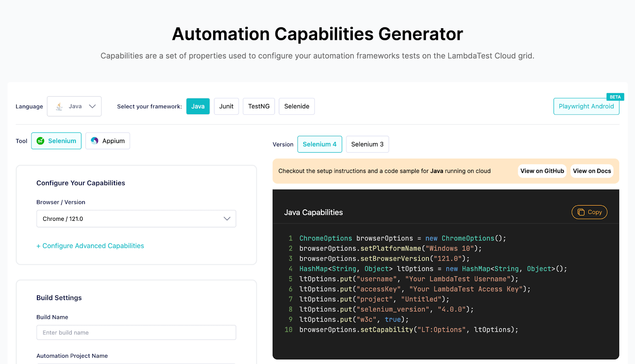Click the chevron icon on the Language selector
Viewport: 635px width, 364px height.
coord(92,106)
